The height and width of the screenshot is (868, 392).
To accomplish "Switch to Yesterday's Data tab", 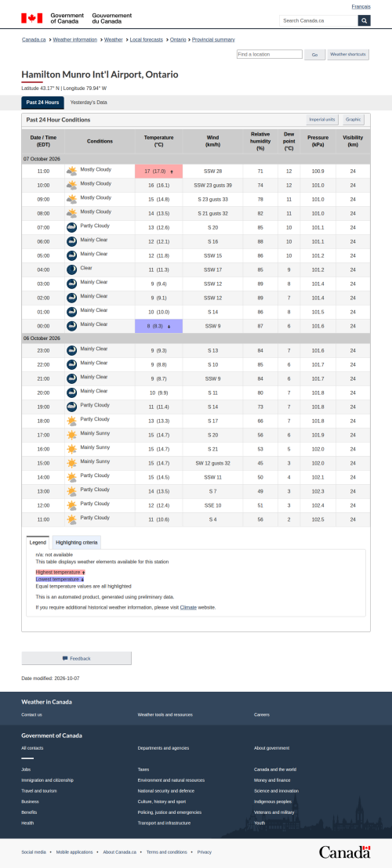I will [x=89, y=103].
